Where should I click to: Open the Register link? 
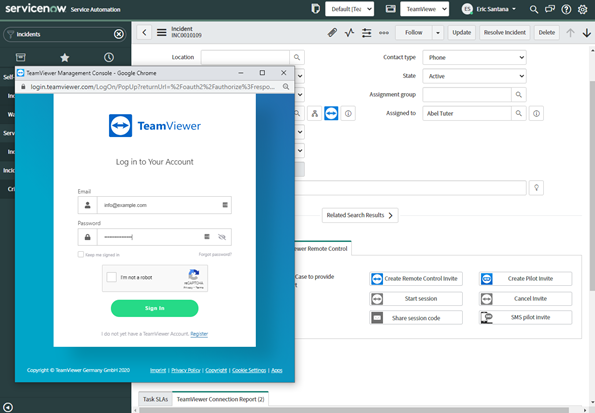199,334
